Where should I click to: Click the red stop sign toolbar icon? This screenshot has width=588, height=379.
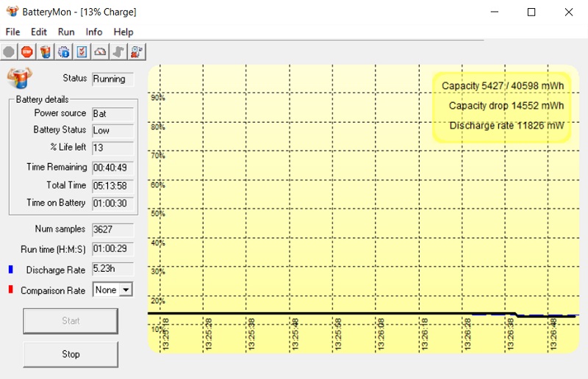pyautogui.click(x=27, y=51)
